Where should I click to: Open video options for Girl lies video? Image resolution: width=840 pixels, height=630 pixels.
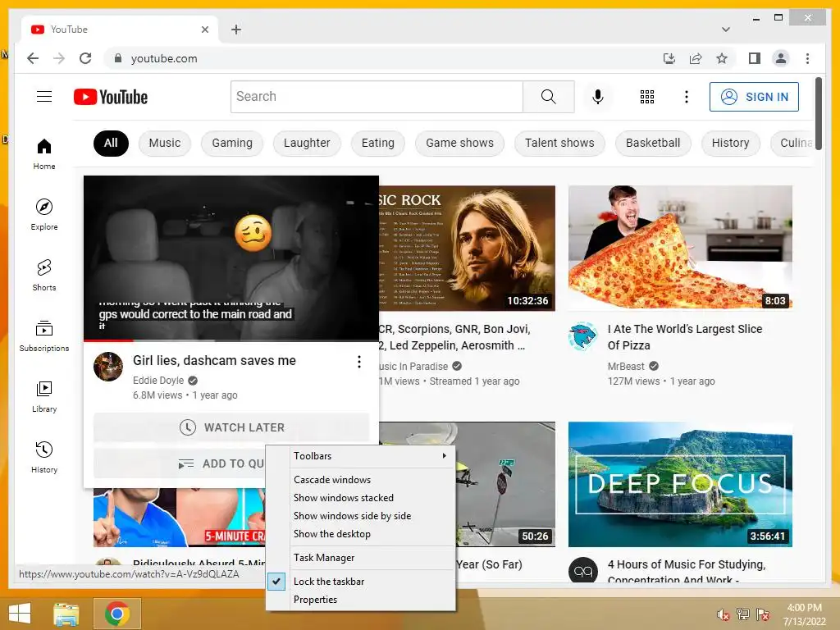tap(359, 362)
